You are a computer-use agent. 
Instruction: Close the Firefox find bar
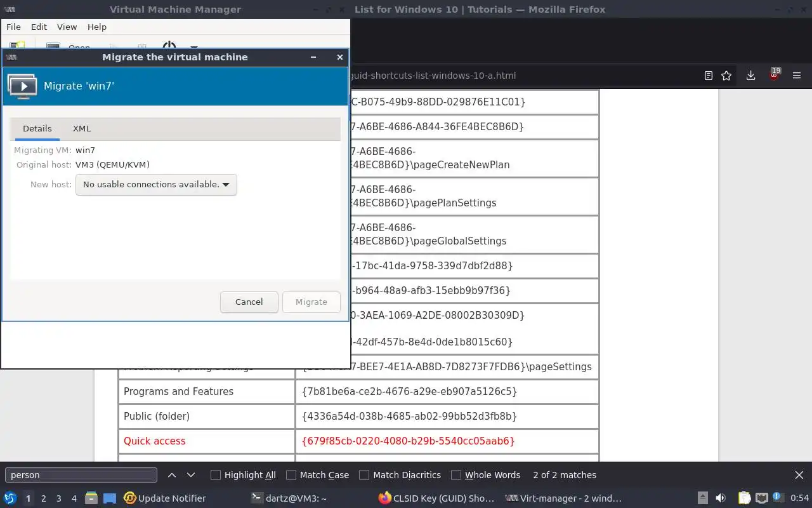click(x=799, y=475)
